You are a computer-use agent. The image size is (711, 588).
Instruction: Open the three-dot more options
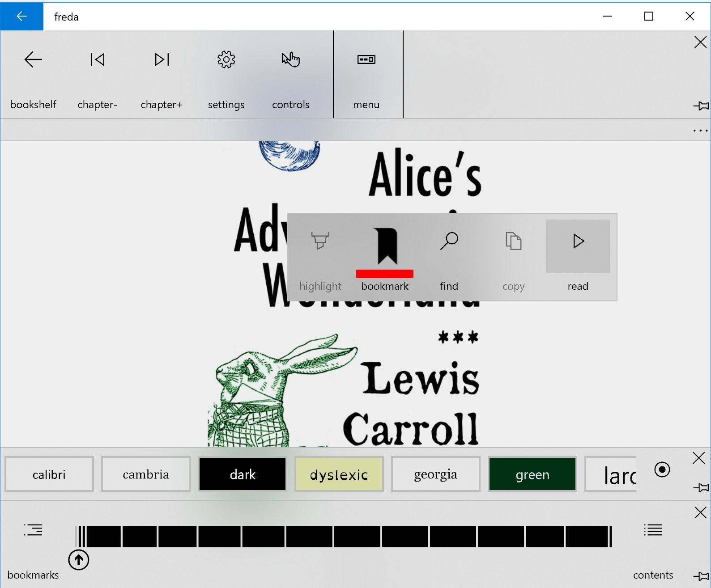[x=700, y=131]
